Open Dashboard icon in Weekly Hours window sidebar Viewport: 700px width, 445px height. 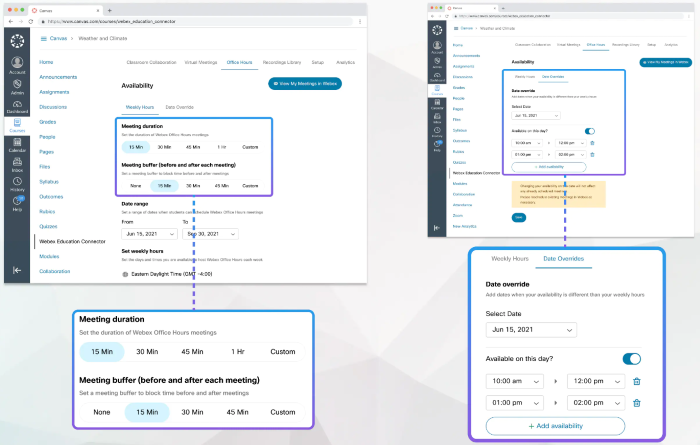coord(17,107)
